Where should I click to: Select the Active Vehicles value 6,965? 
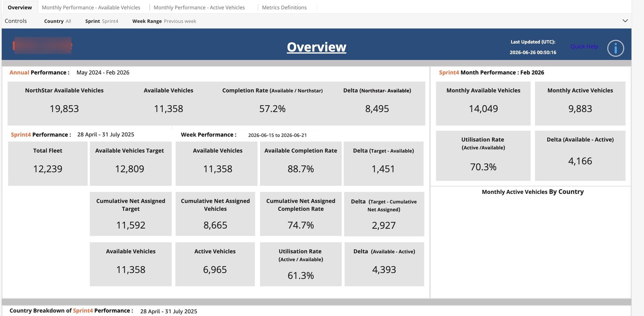(215, 270)
